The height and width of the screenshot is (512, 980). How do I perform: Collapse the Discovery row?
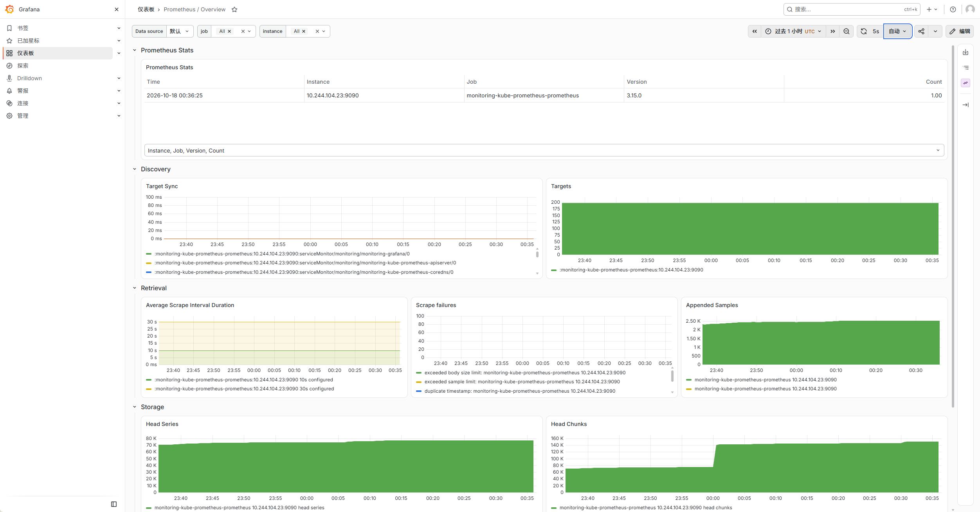135,169
